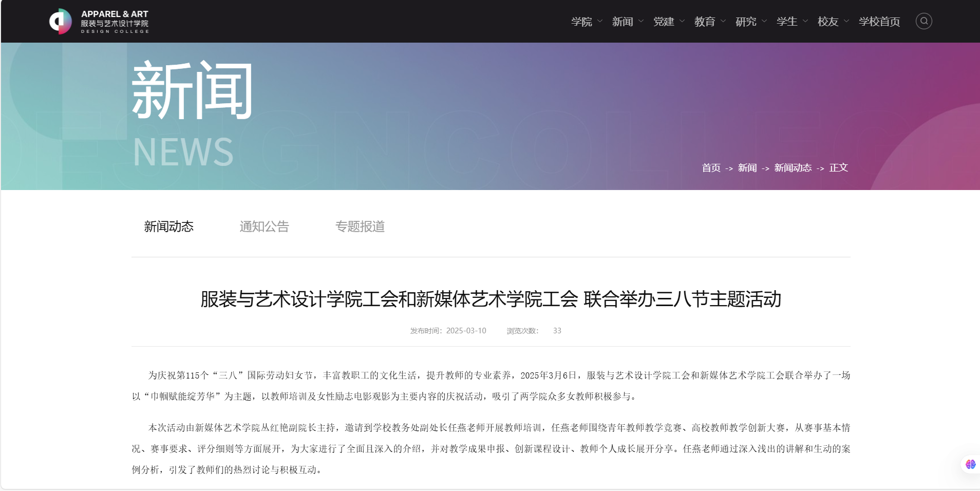Image resolution: width=980 pixels, height=491 pixels.
Task: Click the article title about 三八节主题活动
Action: click(491, 299)
